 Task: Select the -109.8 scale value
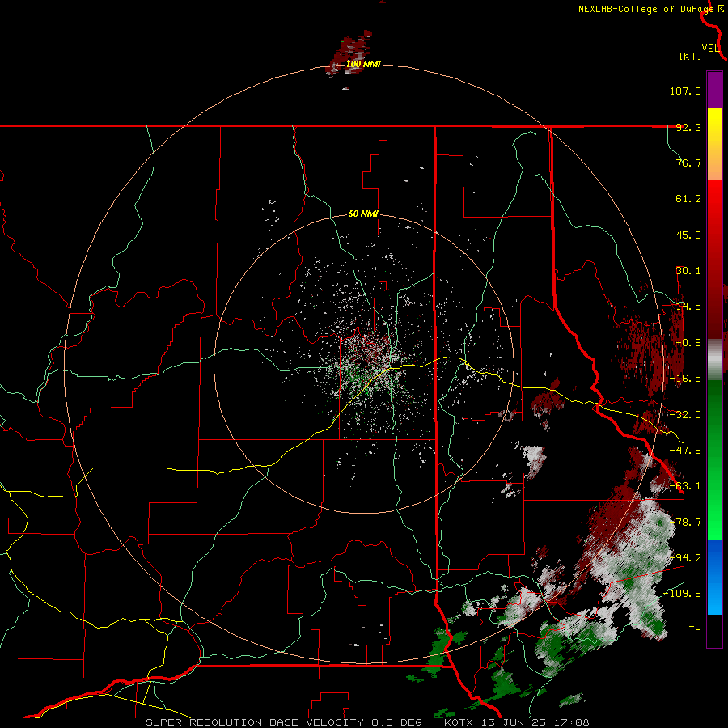click(x=682, y=594)
